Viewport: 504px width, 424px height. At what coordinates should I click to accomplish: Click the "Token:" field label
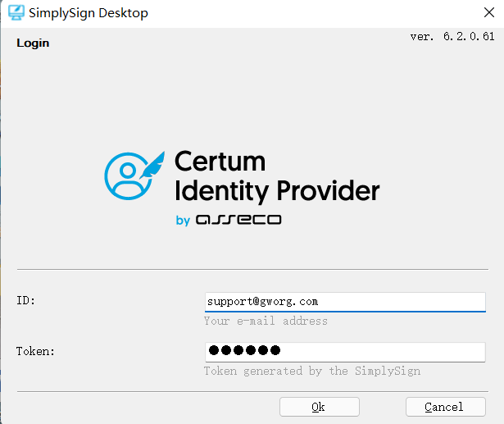point(34,351)
